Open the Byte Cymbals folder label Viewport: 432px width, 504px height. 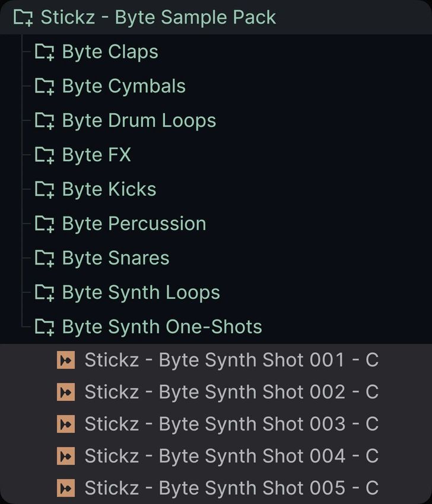click(123, 87)
